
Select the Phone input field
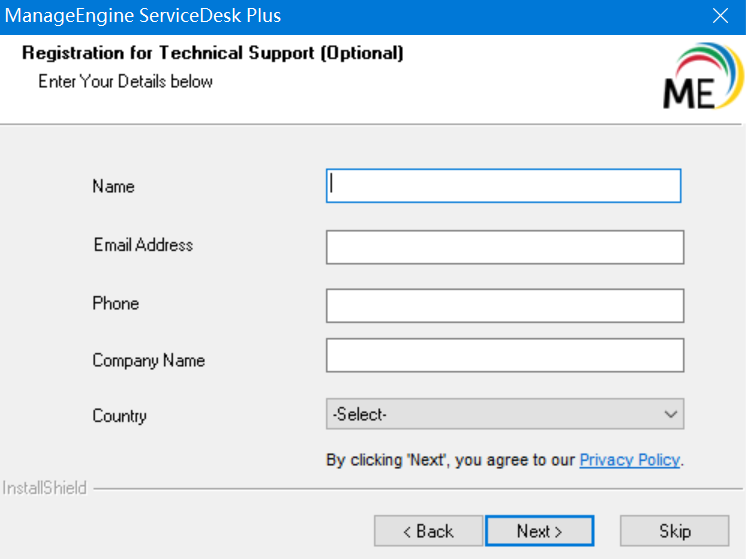coord(504,306)
